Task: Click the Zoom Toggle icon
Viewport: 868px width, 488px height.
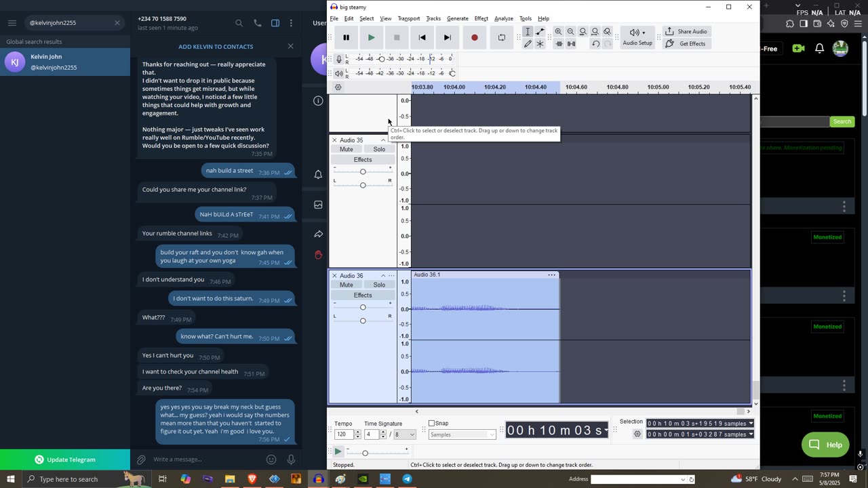Action: (607, 32)
